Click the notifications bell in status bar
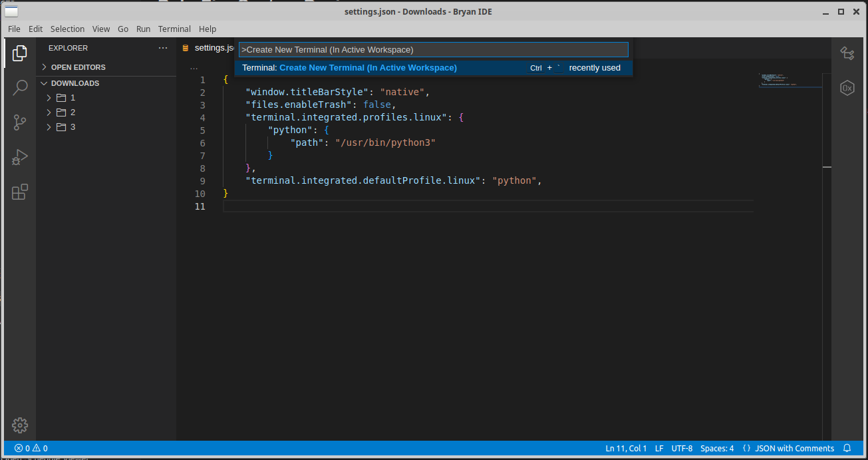The height and width of the screenshot is (460, 868). tap(847, 448)
